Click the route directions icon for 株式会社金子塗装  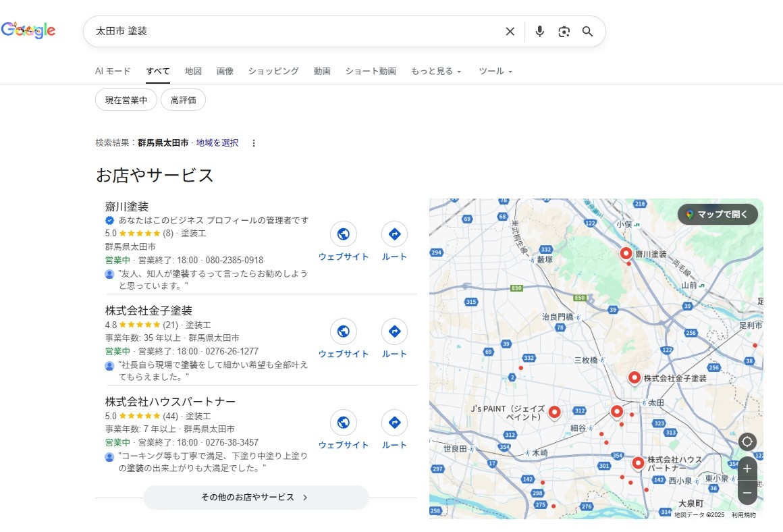(x=394, y=331)
